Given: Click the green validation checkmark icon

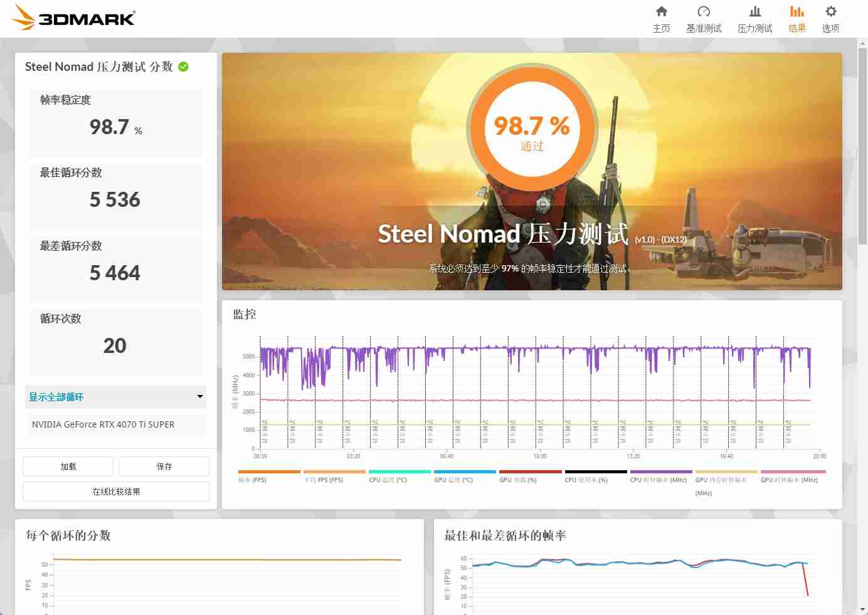Looking at the screenshot, I should click(x=183, y=67).
